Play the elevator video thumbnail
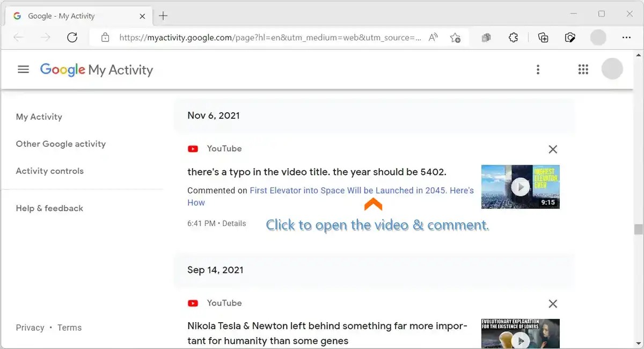Viewport: 644px width, 349px height. (x=519, y=187)
